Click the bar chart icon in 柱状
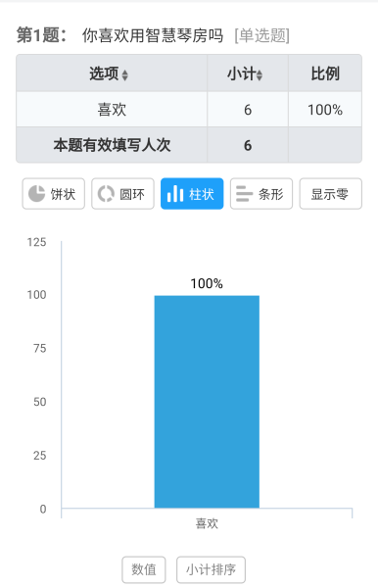 pyautogui.click(x=175, y=194)
